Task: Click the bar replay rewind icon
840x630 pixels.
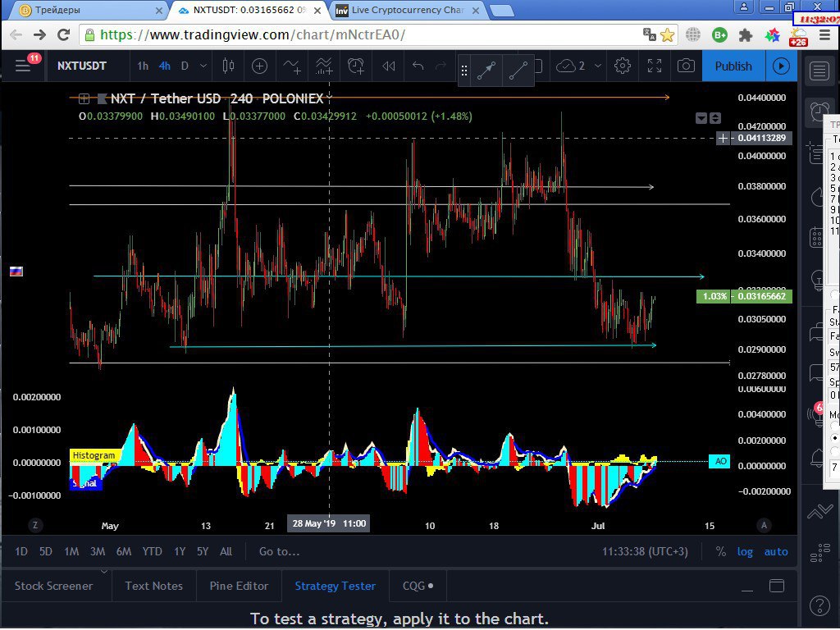Action: click(388, 66)
